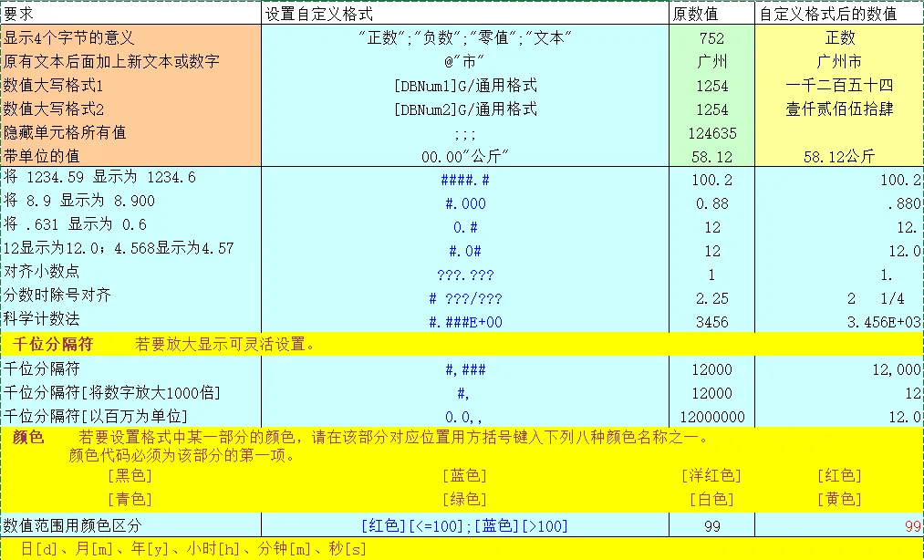Select the "要求" header cell

click(x=130, y=14)
